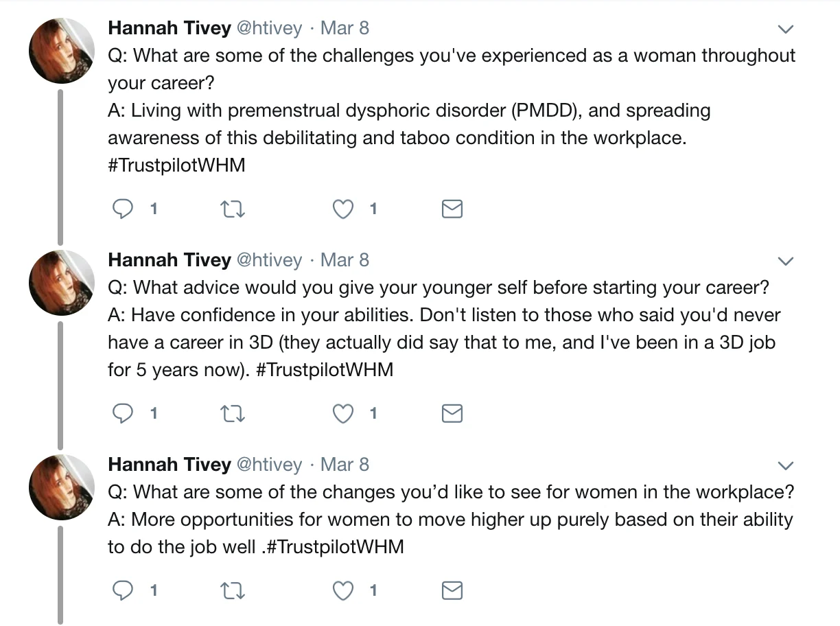Click #TrustpilotWHM hashtag in the first tweet

pos(176,165)
